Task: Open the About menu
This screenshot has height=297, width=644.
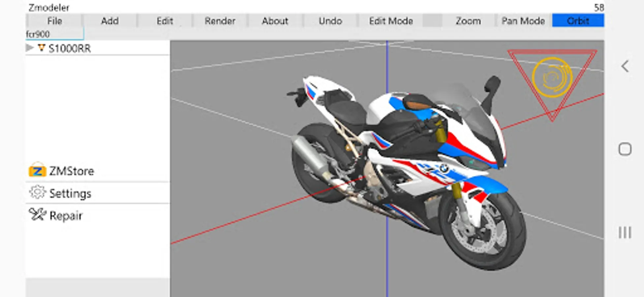Action: pos(275,21)
